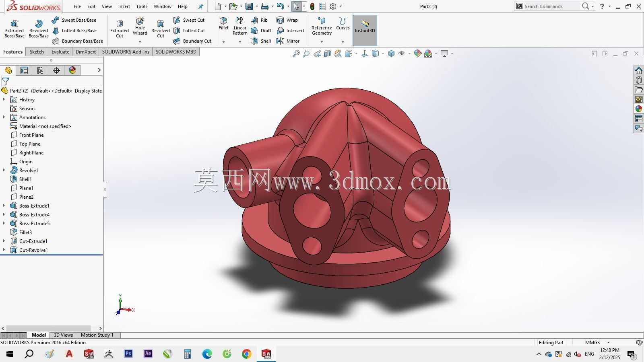The height and width of the screenshot is (362, 644).
Task: Switch to the Sketch tab
Action: [x=37, y=51]
